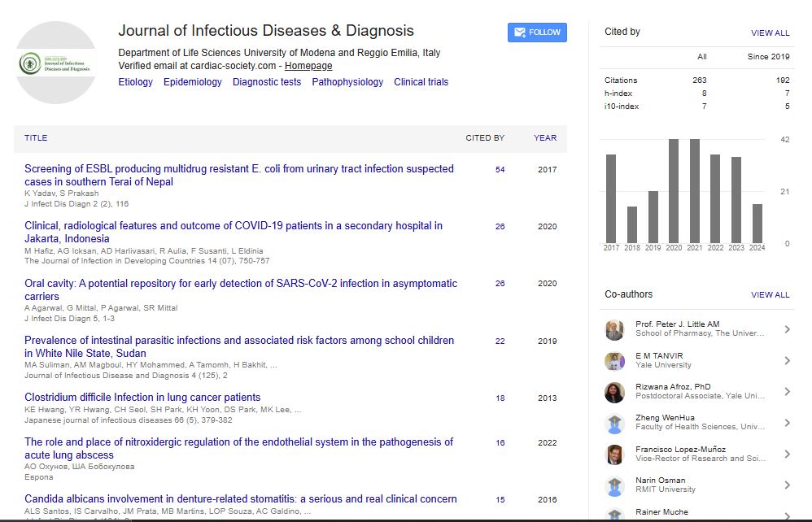Expand chevron next to Peter J. Little

[787, 329]
